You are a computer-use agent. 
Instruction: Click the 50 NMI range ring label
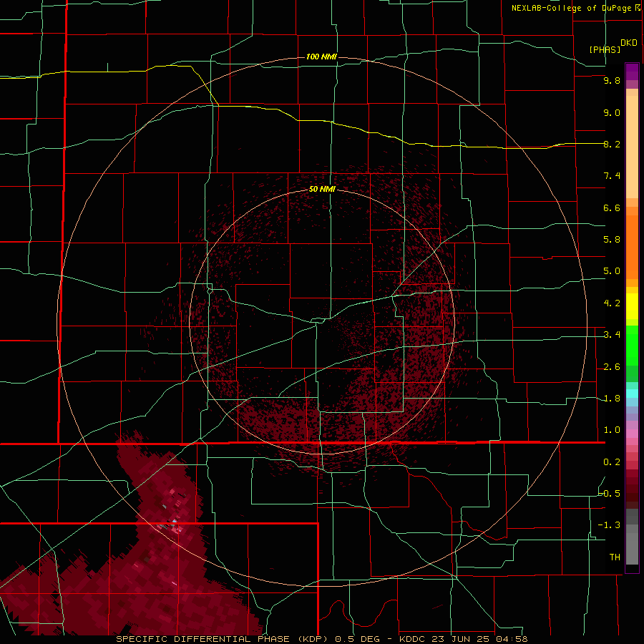click(x=322, y=190)
